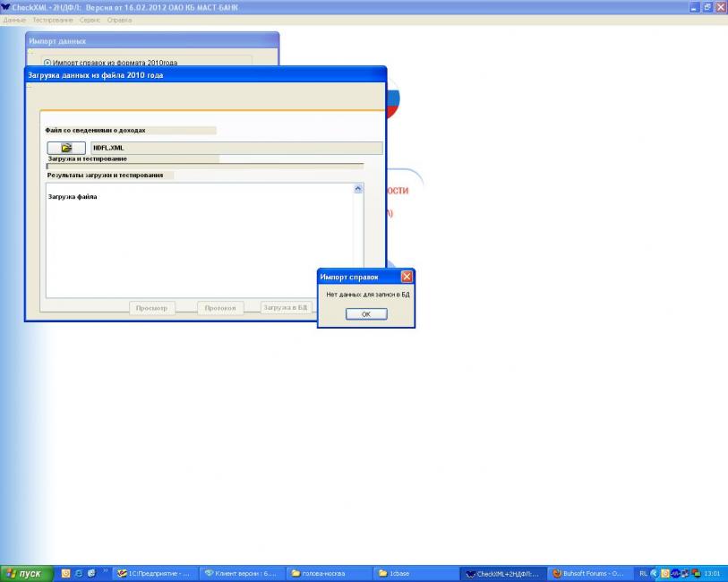Click the RL language indicator in tray
Image resolution: width=728 pixels, height=582 pixels.
coord(645,573)
